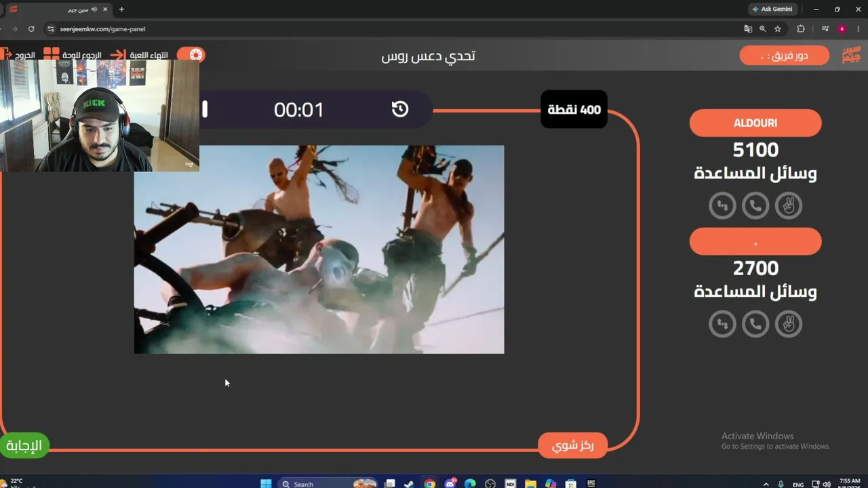Image resolution: width=868 pixels, height=488 pixels.
Task: Click the ENG language indicator
Action: coord(798,485)
